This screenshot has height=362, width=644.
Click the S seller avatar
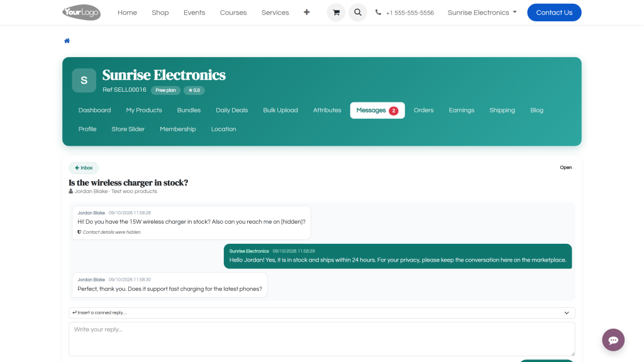[84, 80]
